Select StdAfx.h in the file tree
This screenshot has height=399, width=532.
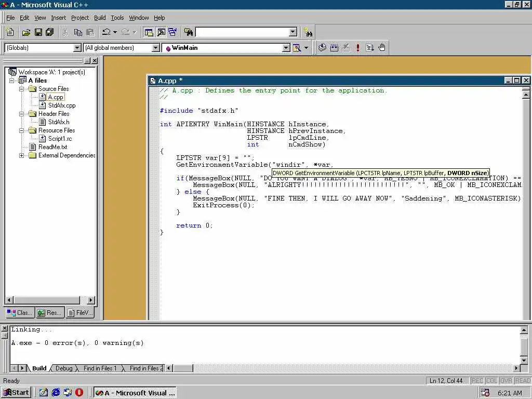click(59, 122)
